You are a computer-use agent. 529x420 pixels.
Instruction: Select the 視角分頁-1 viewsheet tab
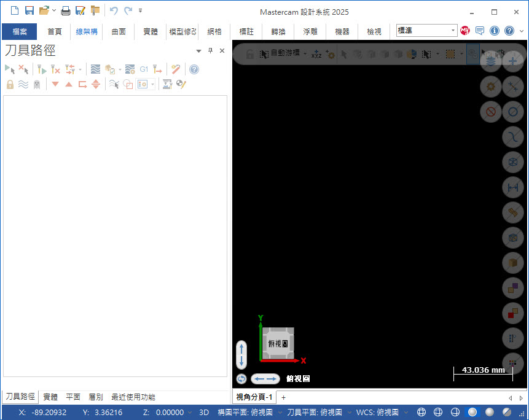click(x=254, y=397)
